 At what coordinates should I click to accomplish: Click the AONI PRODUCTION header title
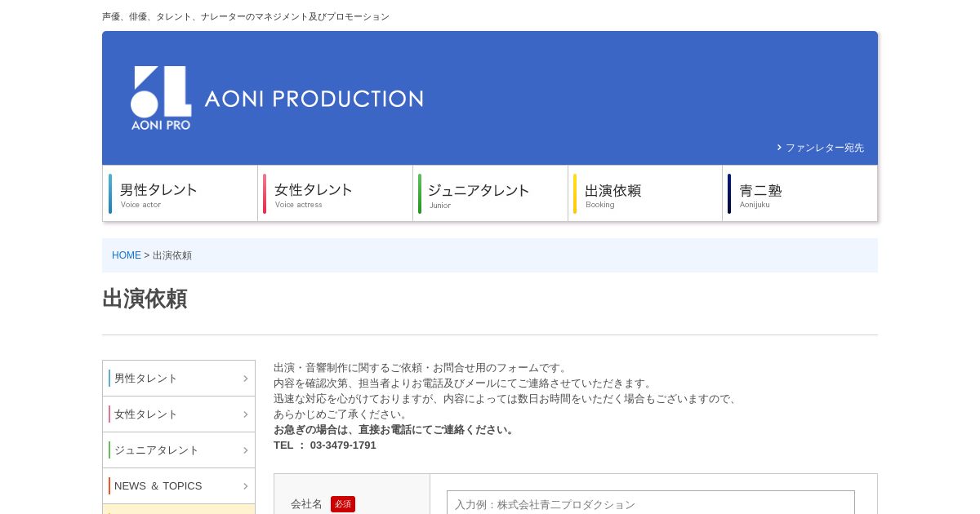(x=314, y=99)
